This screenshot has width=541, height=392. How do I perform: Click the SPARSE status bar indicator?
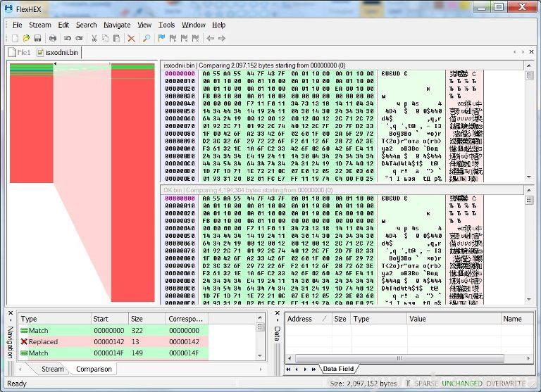point(426,384)
